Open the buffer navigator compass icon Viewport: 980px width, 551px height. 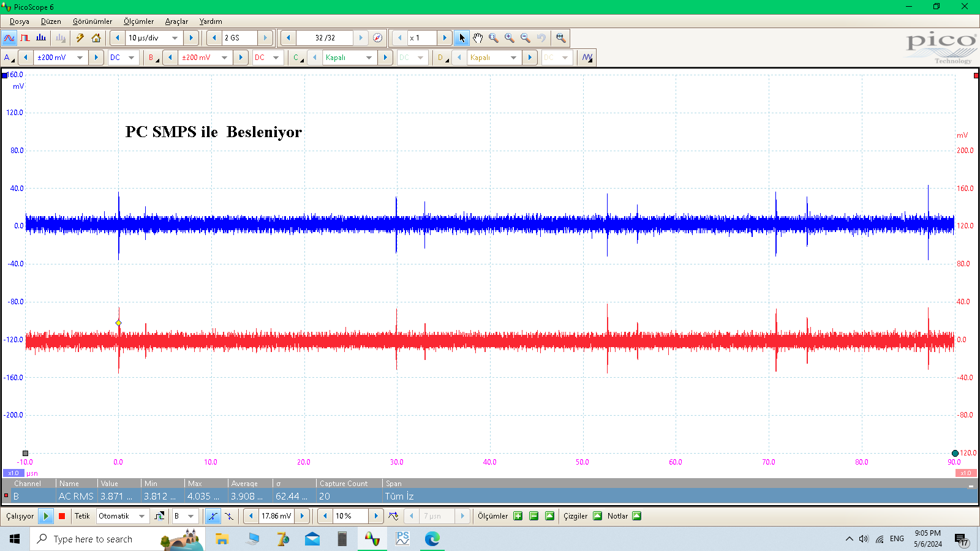click(378, 38)
